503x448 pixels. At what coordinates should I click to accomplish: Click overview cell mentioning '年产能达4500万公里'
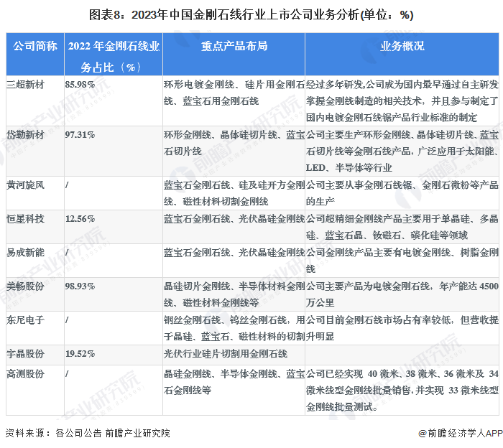click(x=402, y=294)
